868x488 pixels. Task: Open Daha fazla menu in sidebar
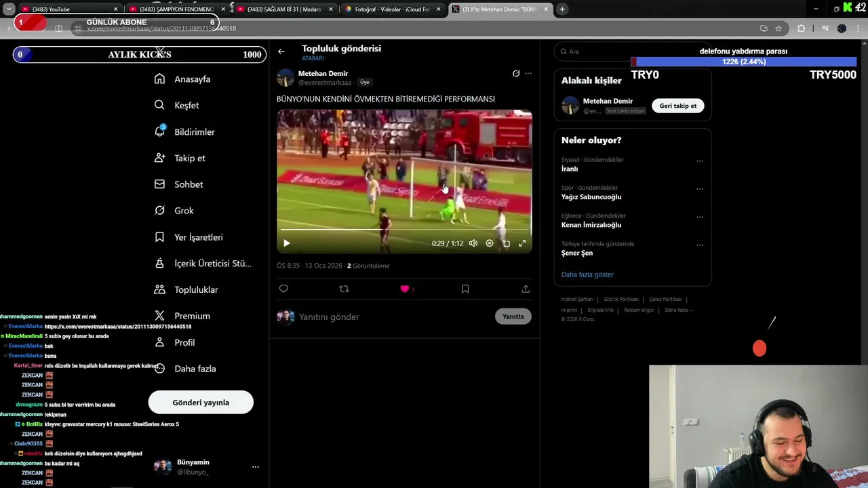pyautogui.click(x=185, y=369)
